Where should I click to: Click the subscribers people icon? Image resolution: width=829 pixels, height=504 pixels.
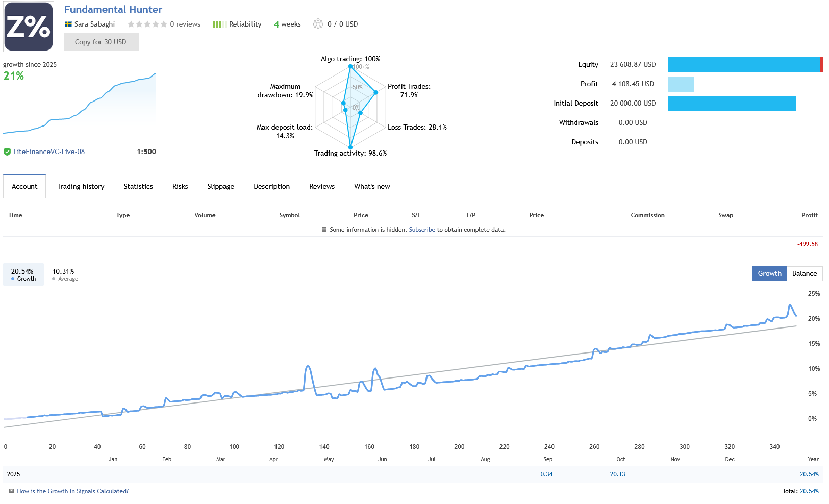pos(318,24)
